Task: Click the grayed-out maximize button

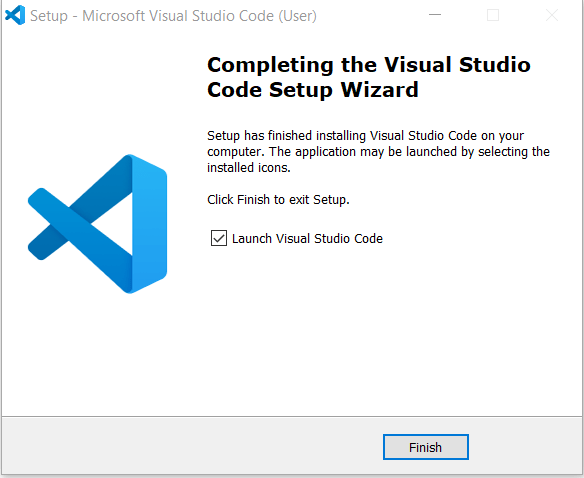Action: 493,15
